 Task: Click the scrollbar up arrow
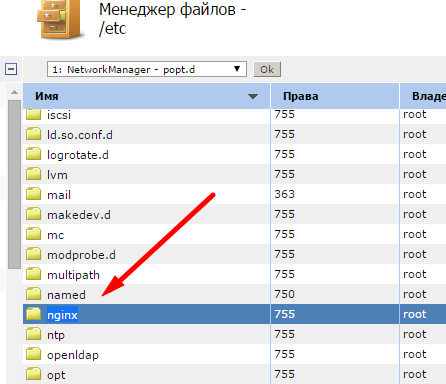pos(14,92)
